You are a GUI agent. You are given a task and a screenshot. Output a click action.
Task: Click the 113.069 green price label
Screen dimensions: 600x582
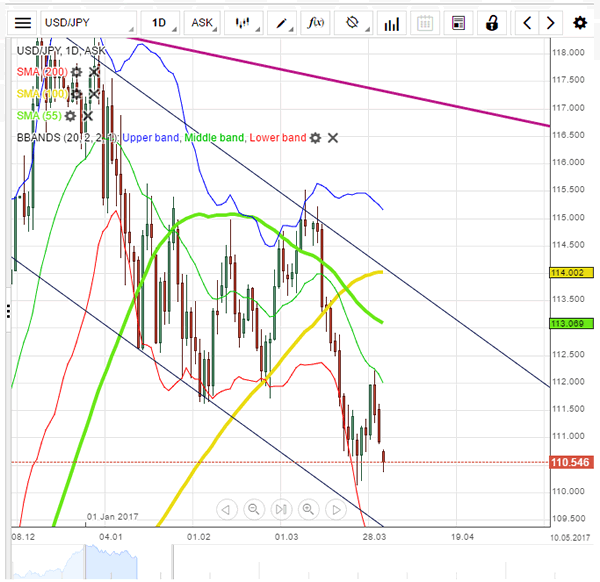[x=571, y=324]
